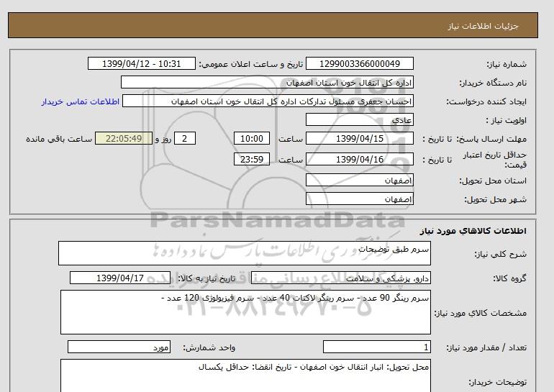
Task: Select the price validity date 1399/04/16
Action: (x=360, y=159)
